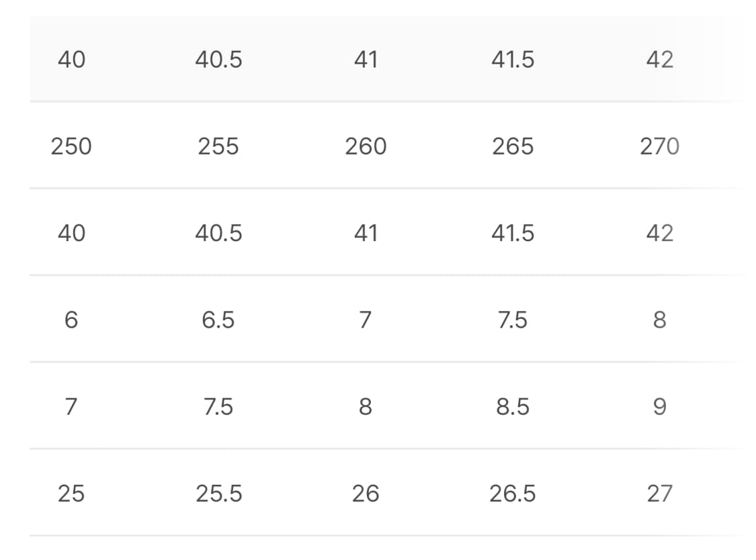756x560 pixels.
Task: Select the 6.5 size cell
Action: (x=218, y=320)
